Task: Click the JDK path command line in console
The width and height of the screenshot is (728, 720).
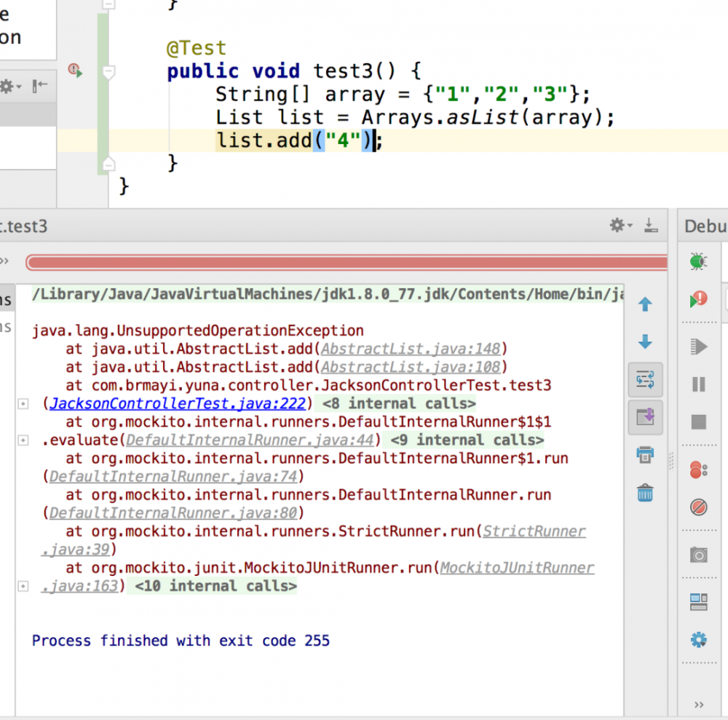Action: pos(328,294)
